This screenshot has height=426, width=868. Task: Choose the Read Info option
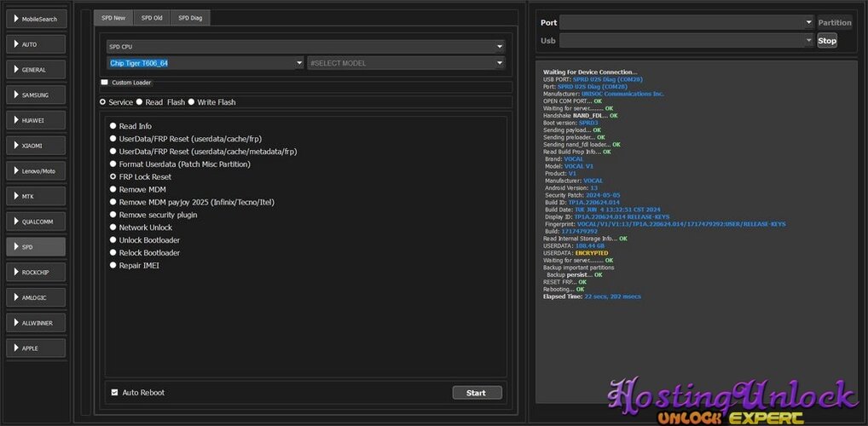point(113,126)
